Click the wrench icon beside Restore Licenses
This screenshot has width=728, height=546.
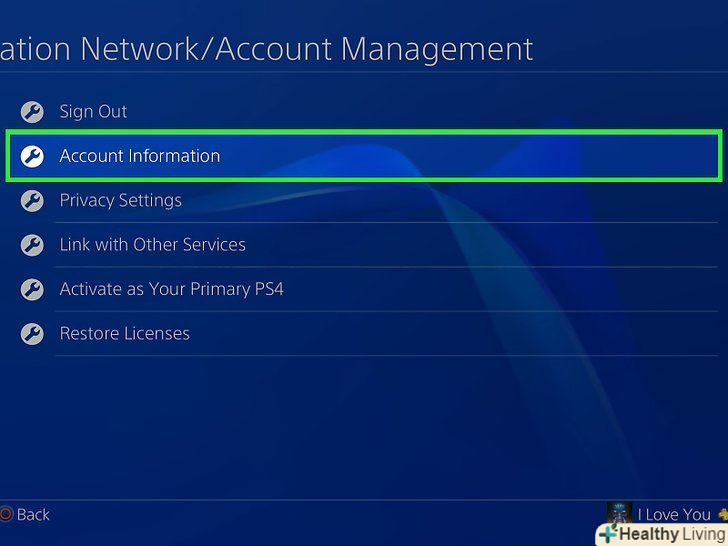(x=32, y=334)
